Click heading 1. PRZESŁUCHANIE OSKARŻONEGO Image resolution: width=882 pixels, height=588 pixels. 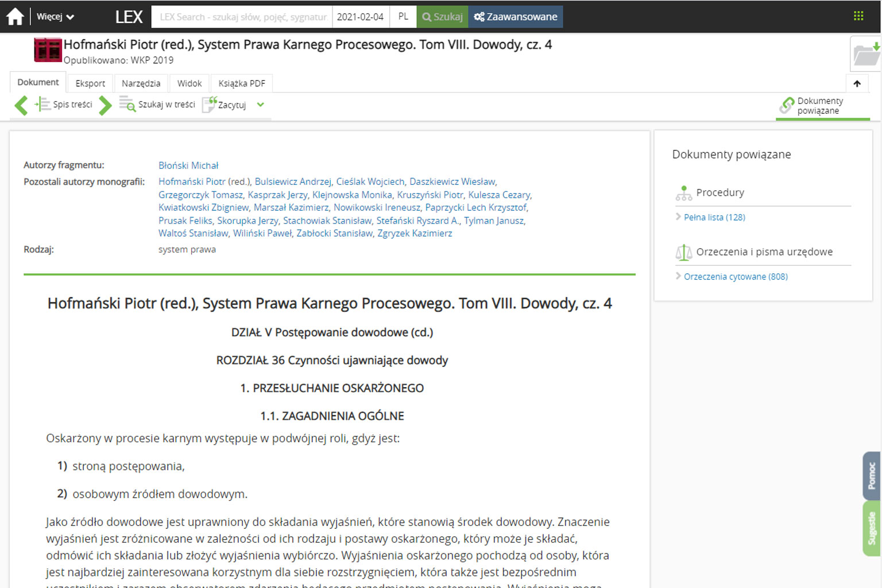pyautogui.click(x=332, y=388)
